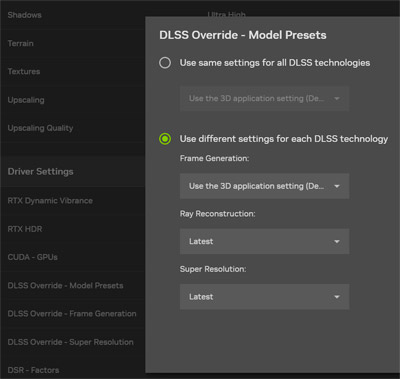The width and height of the screenshot is (400, 379).
Task: Open the Ray Reconstruction dropdown
Action: coord(264,241)
